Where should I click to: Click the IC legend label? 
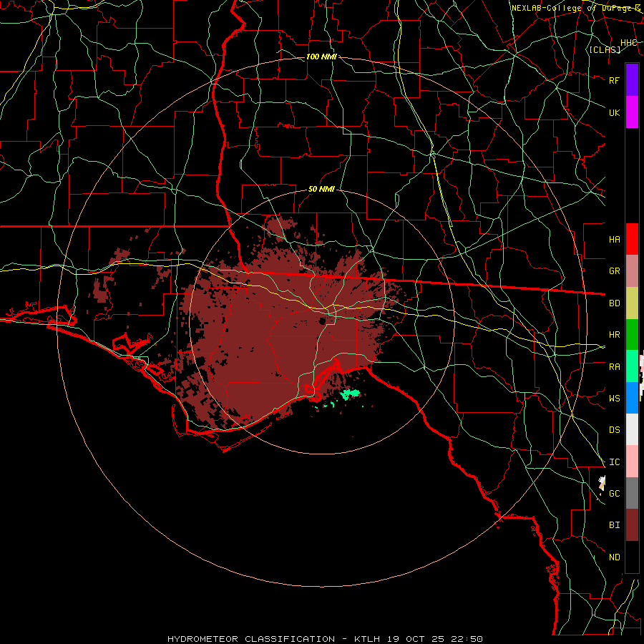click(x=614, y=462)
